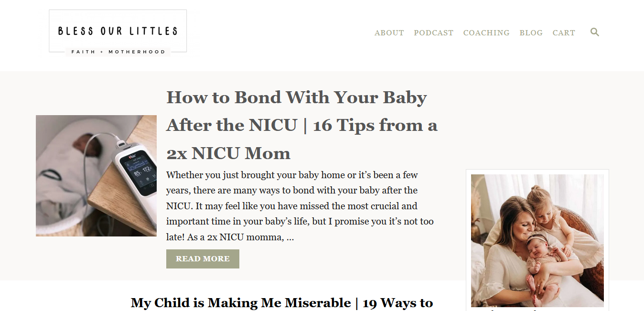This screenshot has height=311, width=644.
Task: Click the "Faith + Motherhood" tagline
Action: click(x=118, y=52)
